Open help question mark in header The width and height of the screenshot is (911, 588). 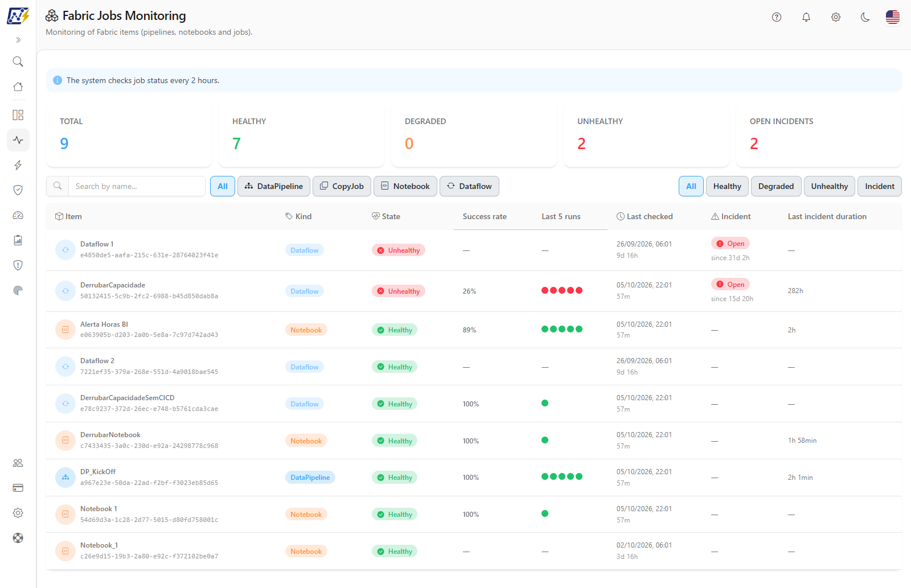coord(777,17)
